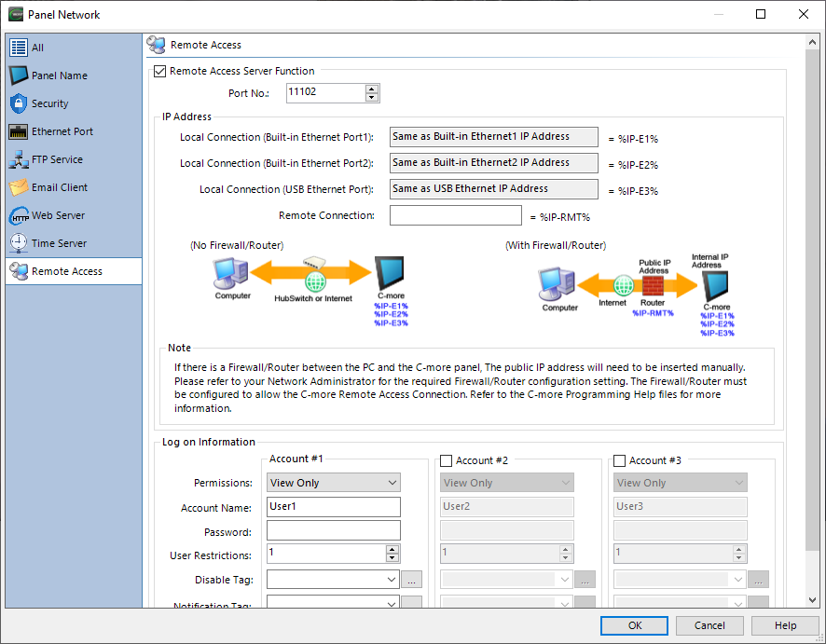Image resolution: width=826 pixels, height=644 pixels.
Task: Click scrollbar up arrow
Action: pos(812,42)
